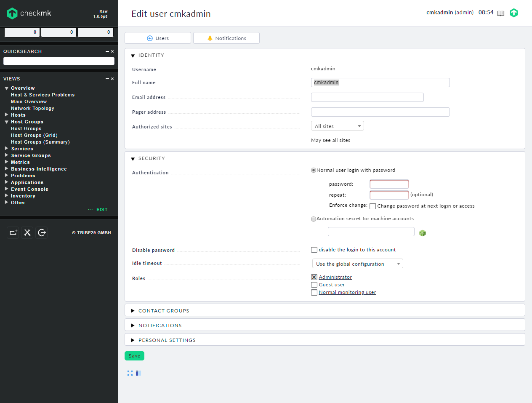Click the green checkmk icon at the top right

[x=514, y=13]
